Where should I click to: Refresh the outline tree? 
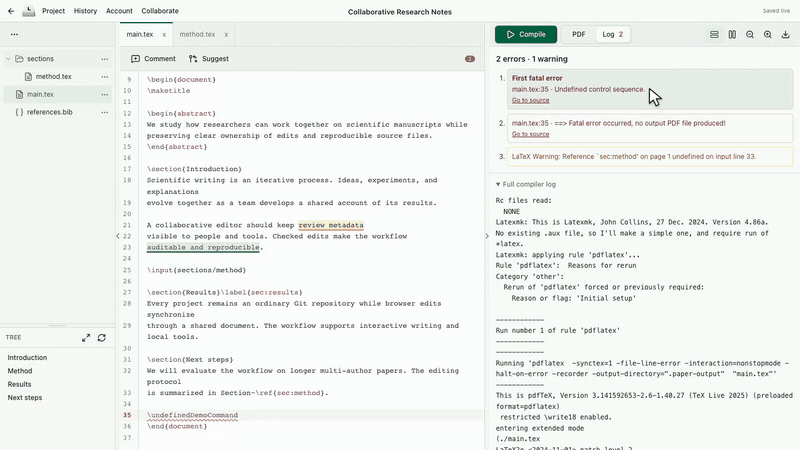point(102,338)
